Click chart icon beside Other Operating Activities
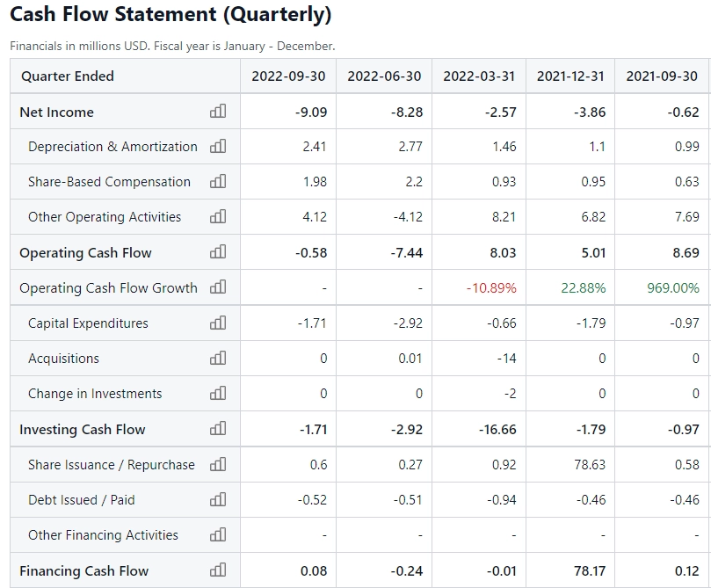This screenshot has width=711, height=588. click(218, 217)
